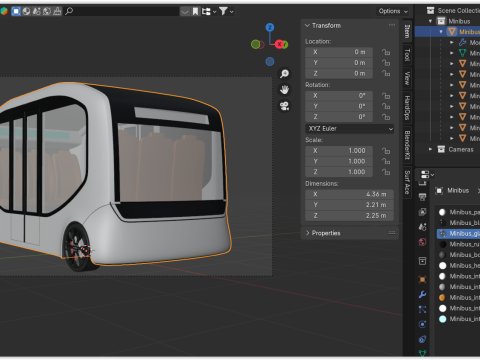Click the Rotation Z 0° field
This screenshot has width=480, height=360.
pyautogui.click(x=339, y=117)
